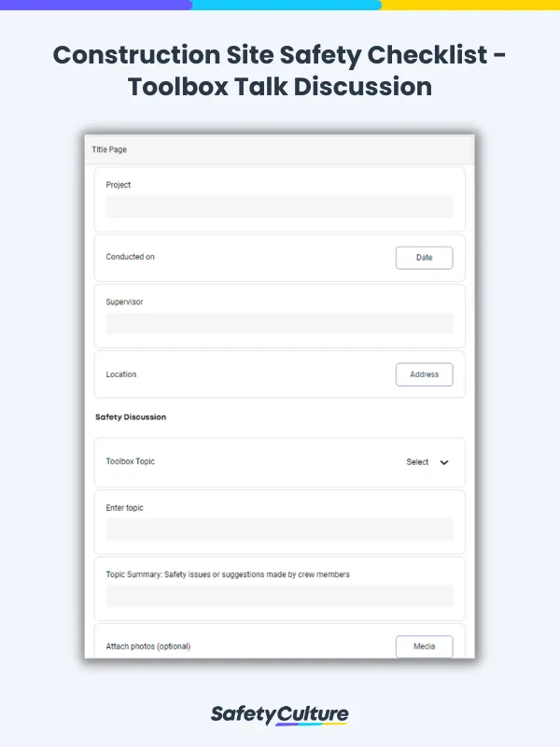Focus the Topic Summary input field
Viewport: 560px width, 747px height.
click(x=279, y=596)
